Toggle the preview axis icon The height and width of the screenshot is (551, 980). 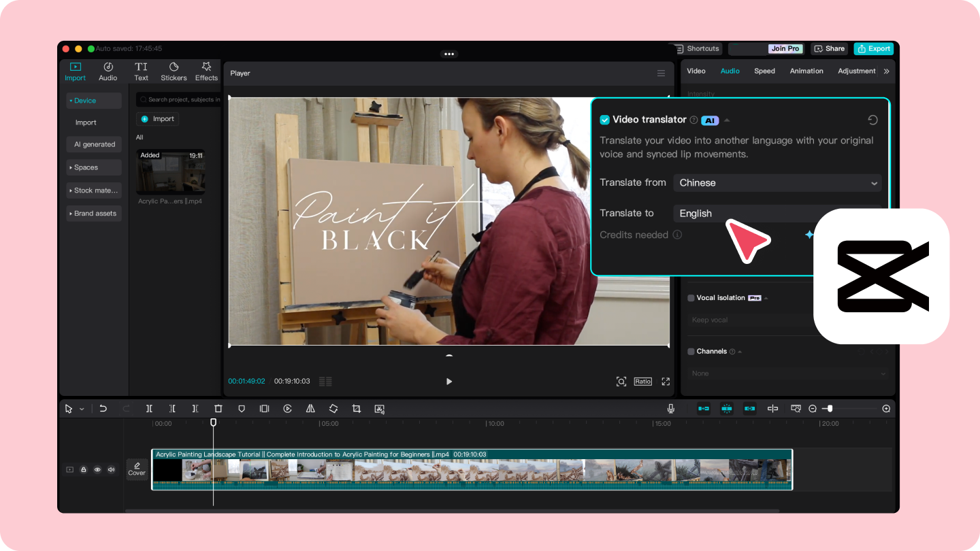[773, 409]
